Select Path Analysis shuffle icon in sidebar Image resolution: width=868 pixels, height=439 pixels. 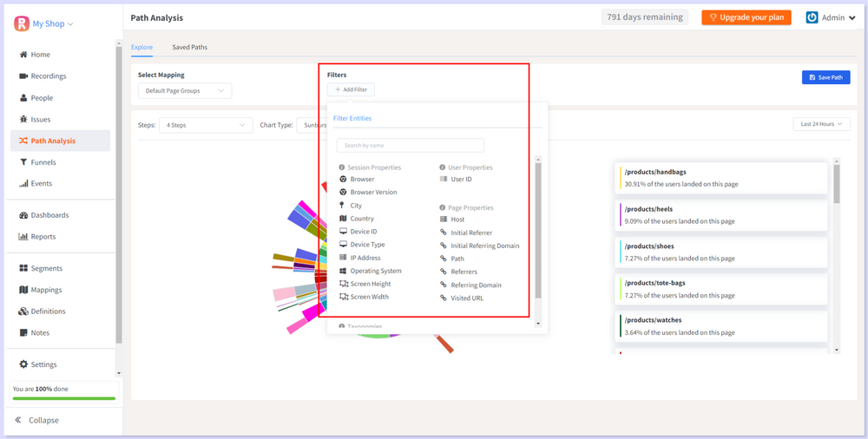click(x=23, y=141)
